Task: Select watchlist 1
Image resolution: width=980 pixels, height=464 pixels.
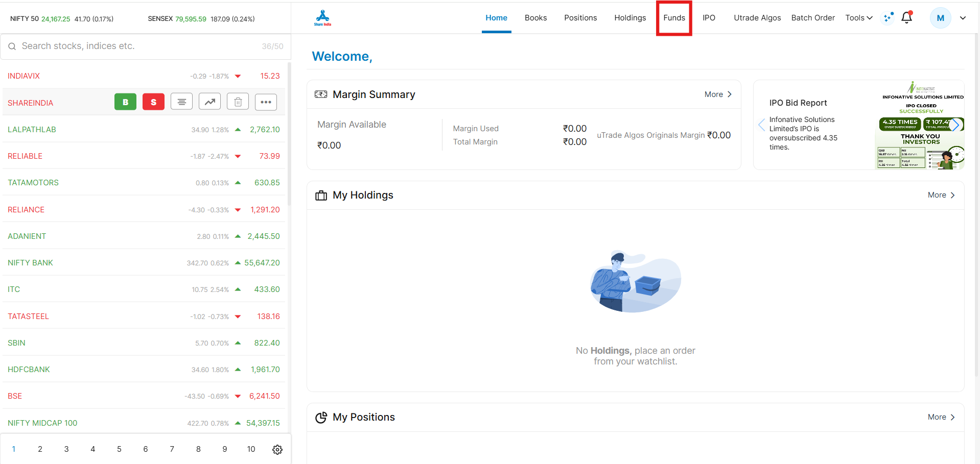Action: [14, 449]
